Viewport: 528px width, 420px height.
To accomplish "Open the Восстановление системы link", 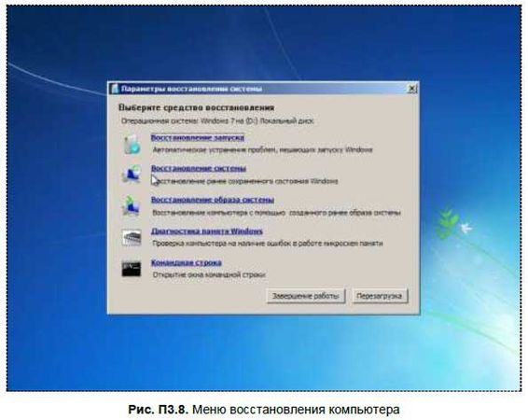I will 199,168.
